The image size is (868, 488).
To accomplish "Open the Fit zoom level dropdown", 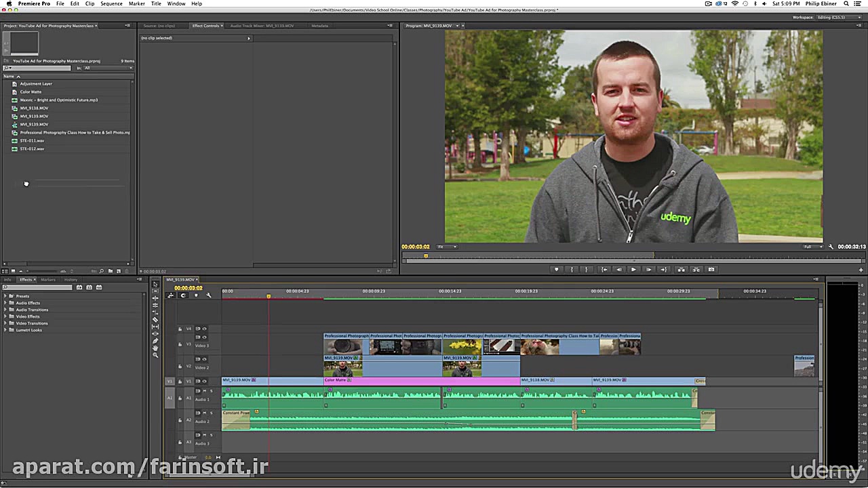I will pos(447,247).
